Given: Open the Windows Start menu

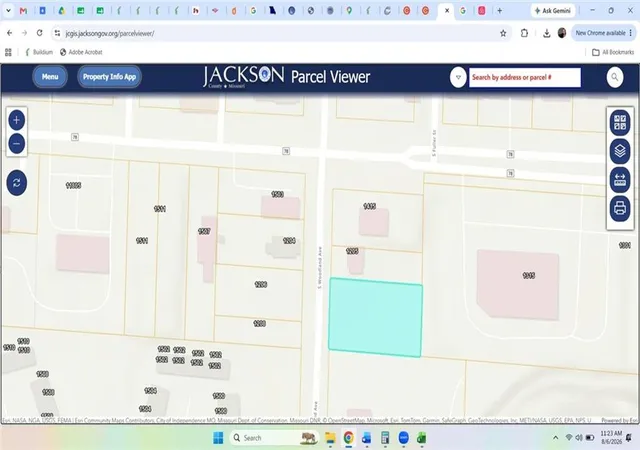Looking at the screenshot, I should coord(218,438).
